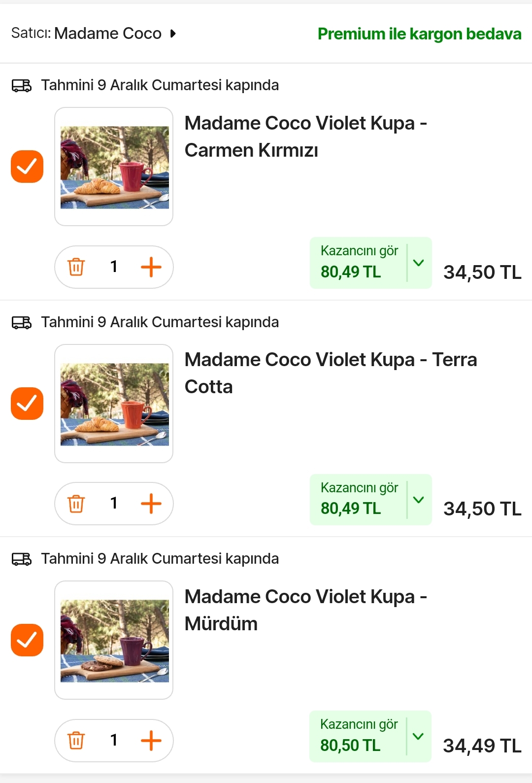Expand Kazancını gör for Carmen Kırmızı mug
The image size is (532, 783).
(x=371, y=263)
